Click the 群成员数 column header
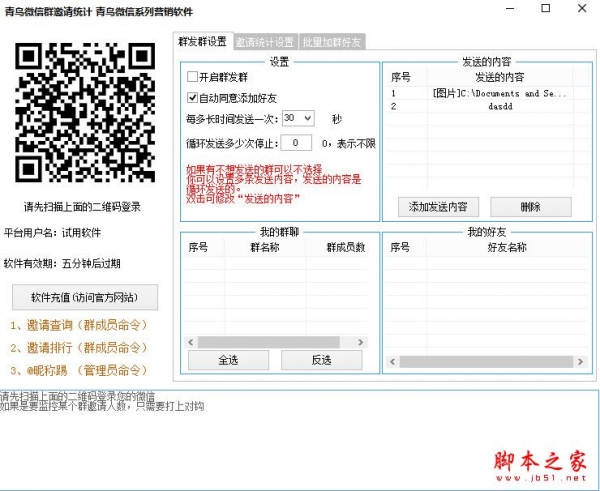This screenshot has height=491, width=600. click(x=337, y=247)
